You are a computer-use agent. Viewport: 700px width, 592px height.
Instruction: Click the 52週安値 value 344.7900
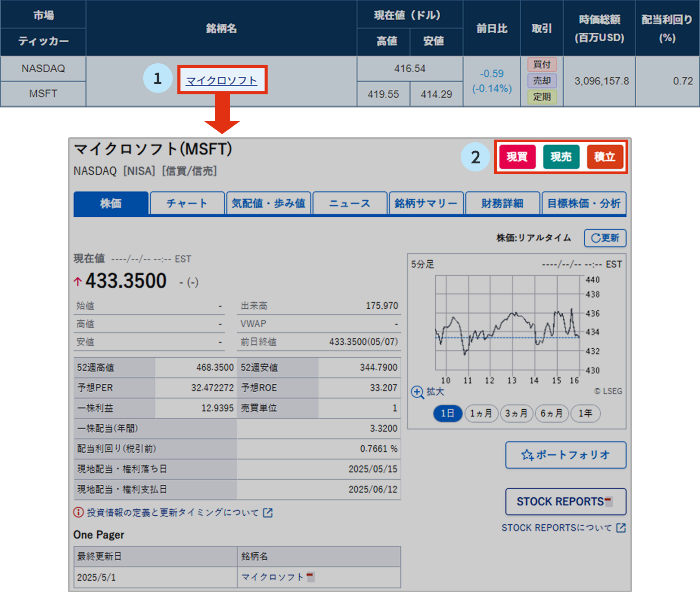(378, 368)
